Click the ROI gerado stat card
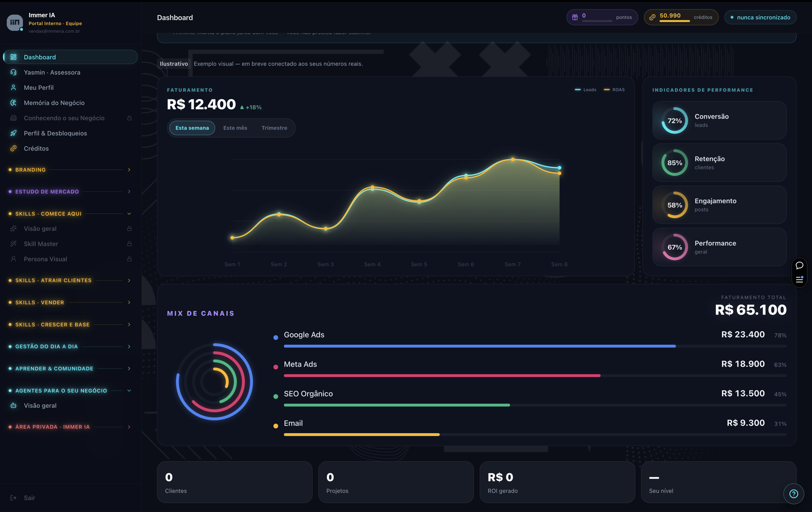Screen dimensions: 812x512 (x=557, y=482)
